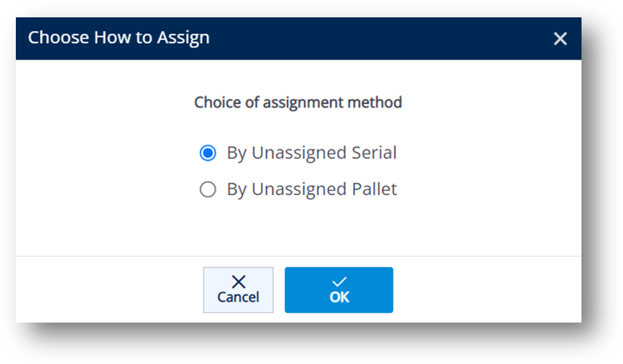Click the word Assign in dialog title
Viewport: 623px width, 364px height.
tap(183, 38)
